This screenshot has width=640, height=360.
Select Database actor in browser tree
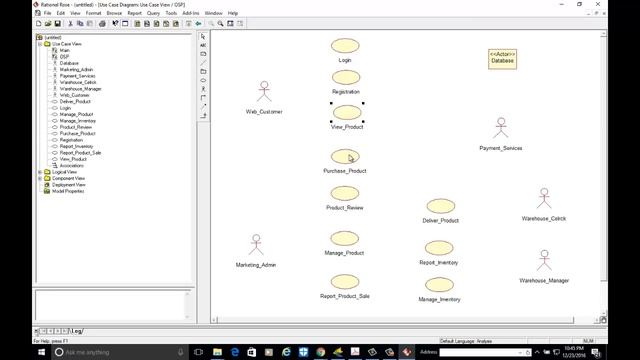click(x=69, y=63)
